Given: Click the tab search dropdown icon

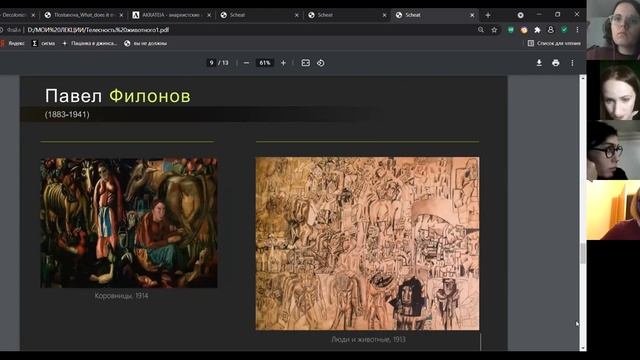Looking at the screenshot, I should (520, 15).
